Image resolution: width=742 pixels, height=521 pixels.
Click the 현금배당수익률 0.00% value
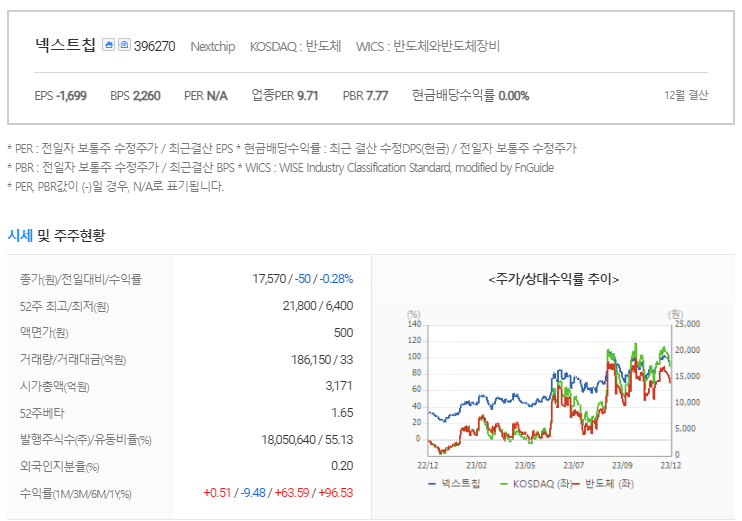470,96
